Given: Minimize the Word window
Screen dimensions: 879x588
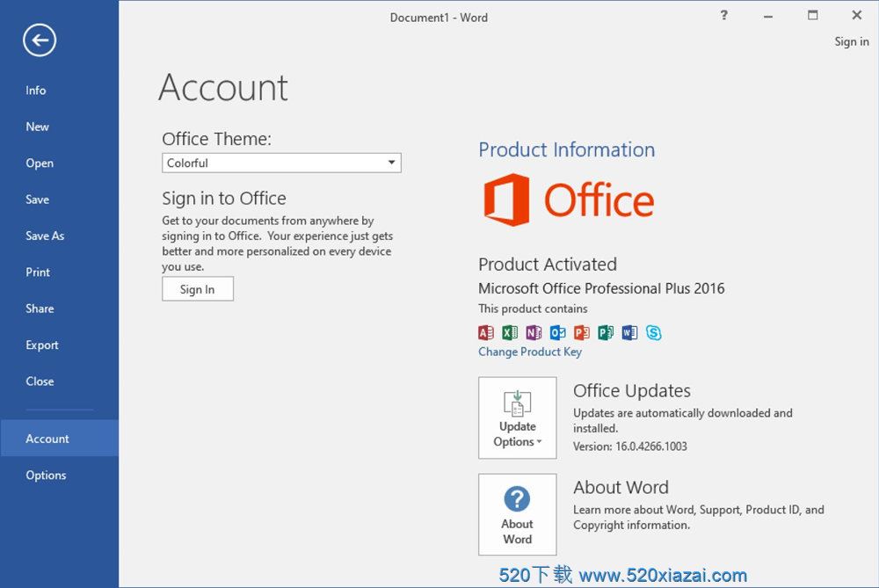Looking at the screenshot, I should pos(768,16).
